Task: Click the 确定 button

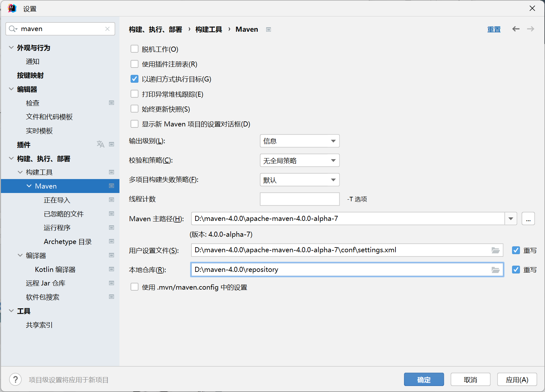Action: point(424,379)
